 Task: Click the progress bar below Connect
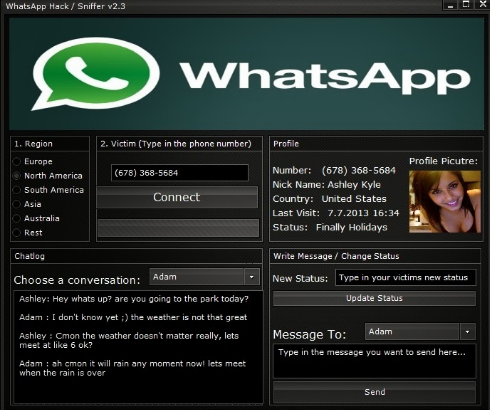(178, 228)
